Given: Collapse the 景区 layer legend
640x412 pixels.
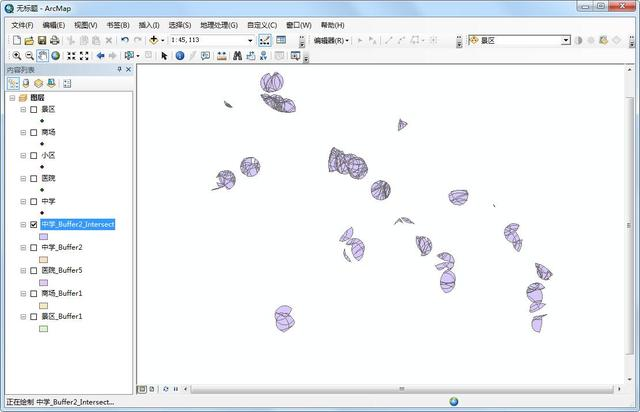Looking at the screenshot, I should click(23, 109).
